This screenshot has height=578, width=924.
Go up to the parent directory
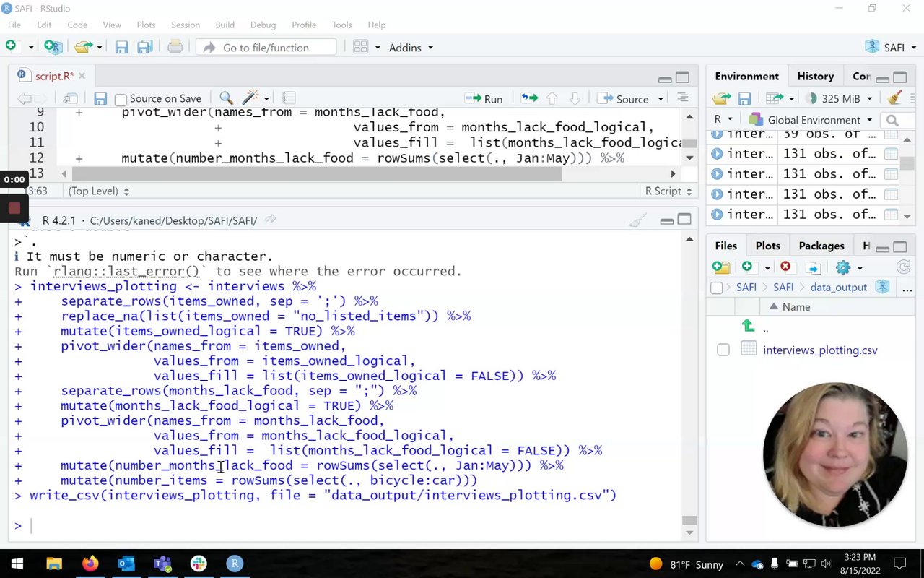pyautogui.click(x=749, y=327)
